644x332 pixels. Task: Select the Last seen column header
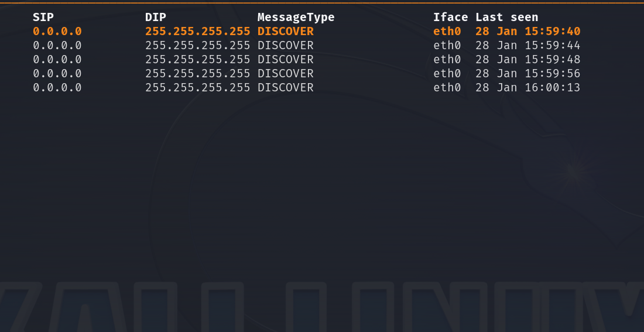pos(506,18)
